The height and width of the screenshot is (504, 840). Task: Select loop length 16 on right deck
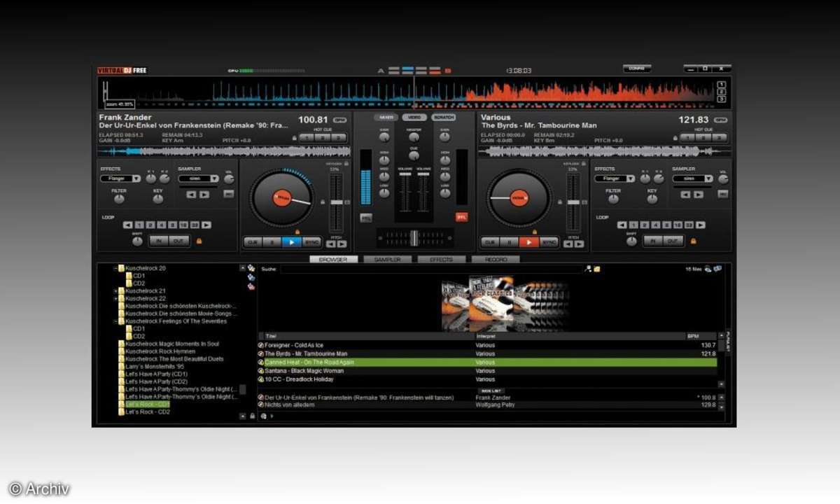tap(678, 225)
